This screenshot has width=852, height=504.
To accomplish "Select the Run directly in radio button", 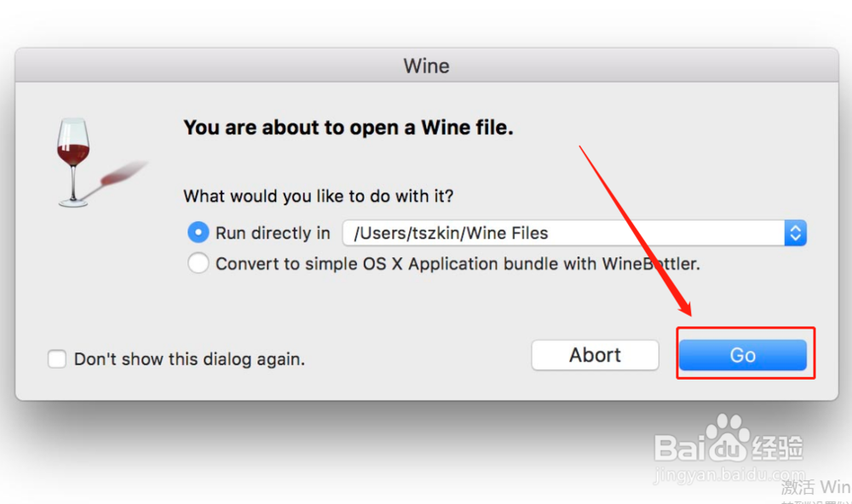I will (x=199, y=232).
